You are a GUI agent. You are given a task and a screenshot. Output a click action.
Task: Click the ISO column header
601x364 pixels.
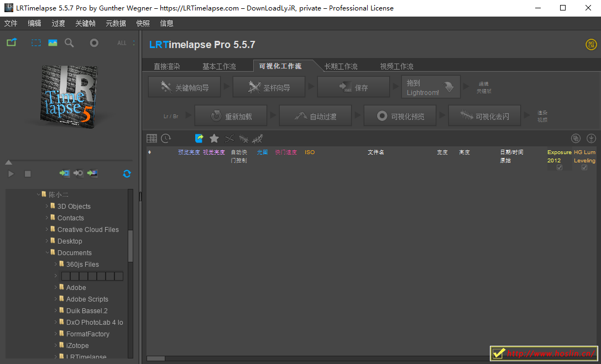pyautogui.click(x=310, y=152)
